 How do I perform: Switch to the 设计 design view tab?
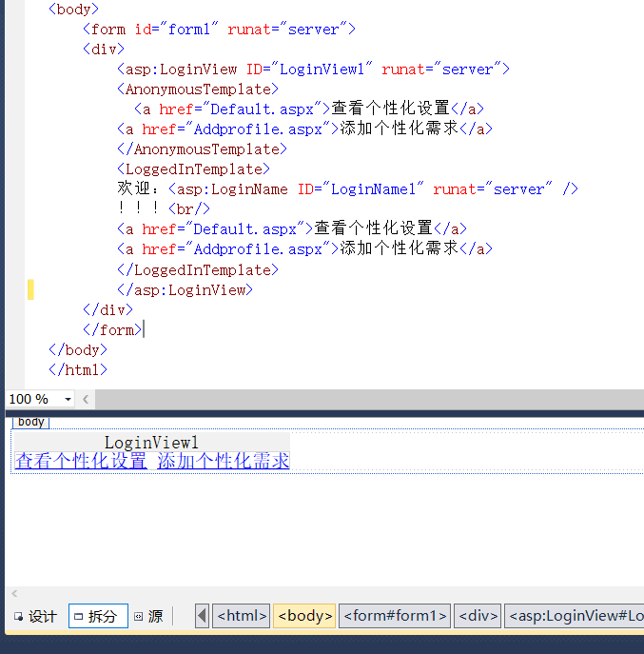[x=35, y=616]
